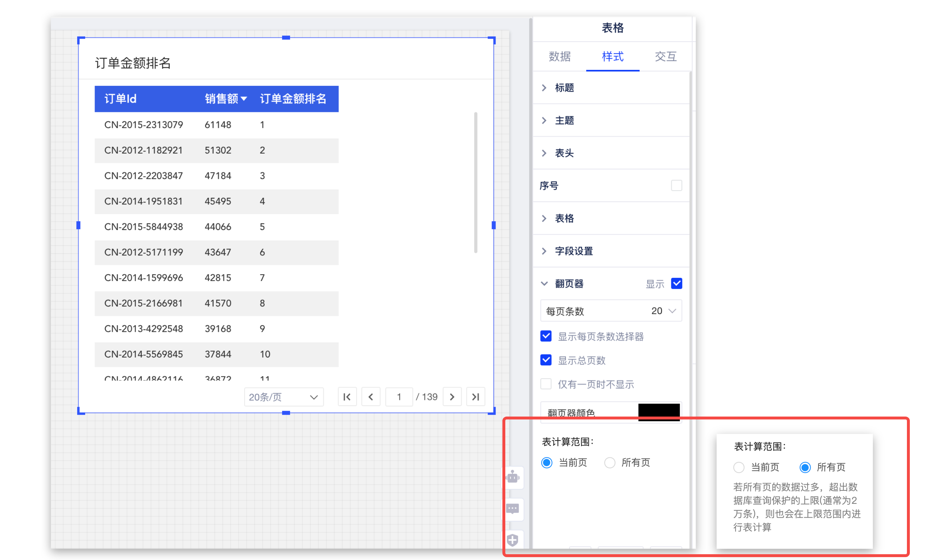Open the 20条/页 page size selector

[283, 397]
